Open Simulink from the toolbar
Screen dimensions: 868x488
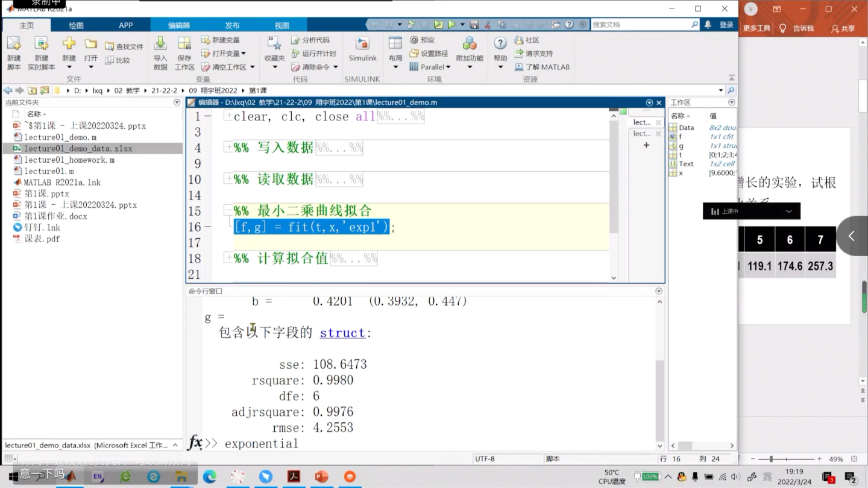click(362, 51)
